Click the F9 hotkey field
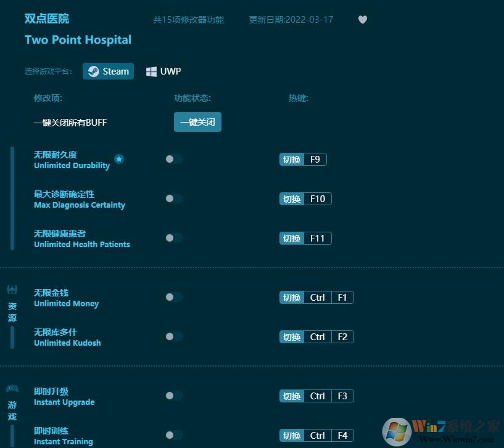The height and width of the screenshot is (448, 504). [315, 159]
